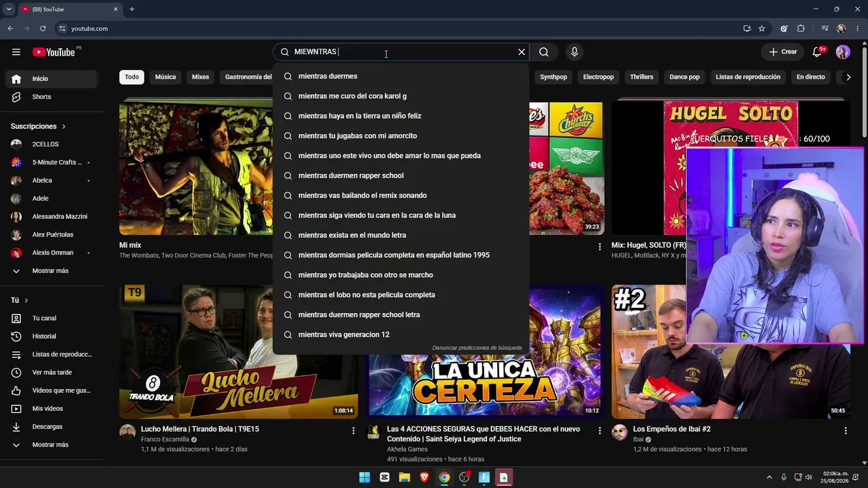Select the Mixes filter chip
This screenshot has width=868, height=488.
tap(201, 77)
